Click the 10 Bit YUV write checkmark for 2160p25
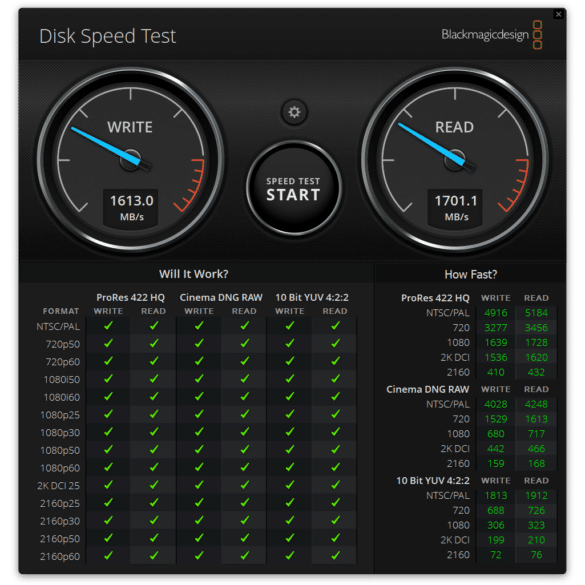The width and height of the screenshot is (585, 585). (290, 503)
